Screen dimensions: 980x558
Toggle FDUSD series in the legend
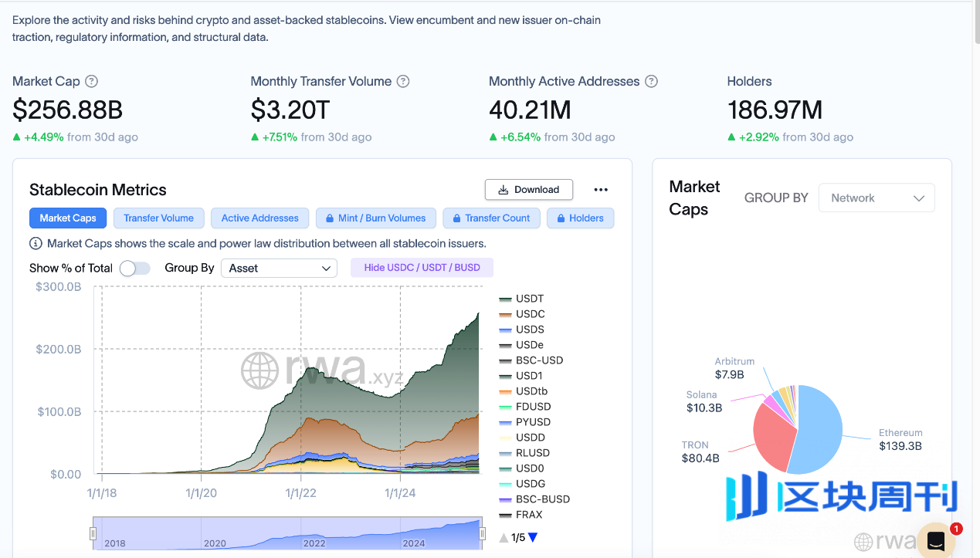[525, 407]
